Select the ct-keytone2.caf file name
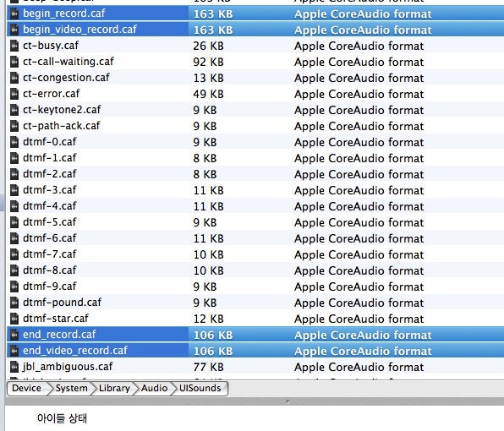504x431 pixels. 62,110
